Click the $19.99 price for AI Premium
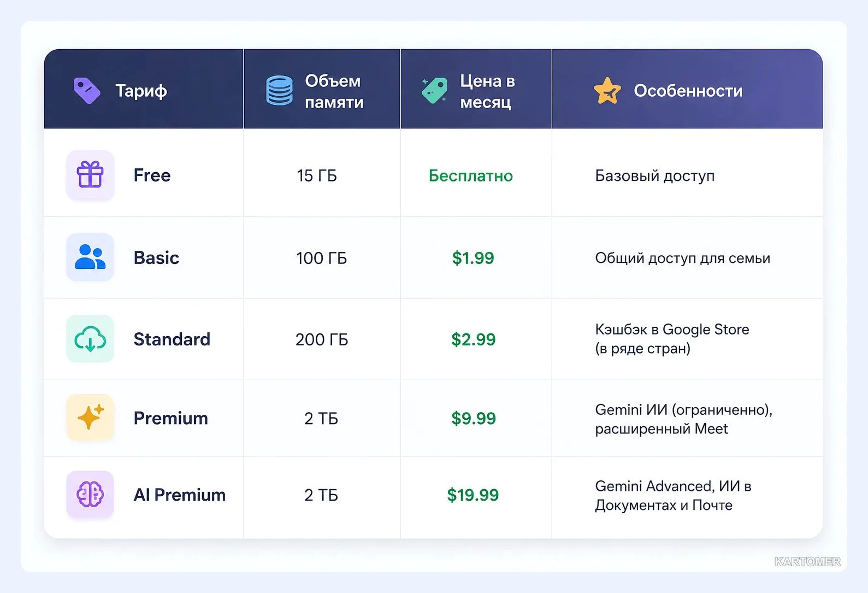The width and height of the screenshot is (868, 593). (x=473, y=495)
